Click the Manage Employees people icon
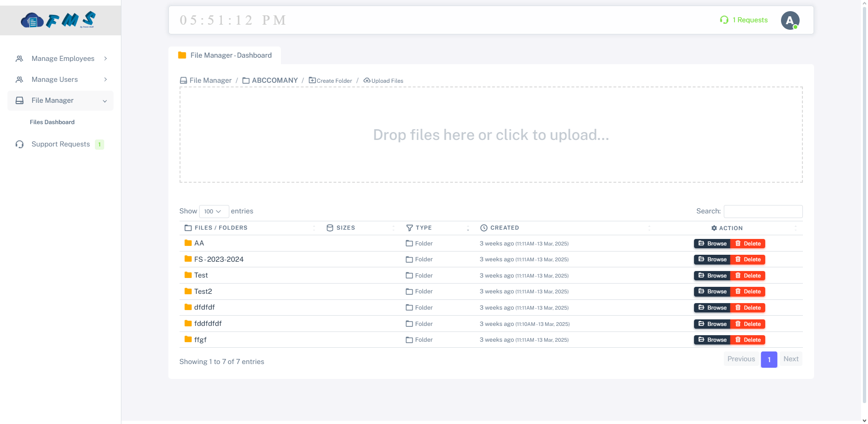Image resolution: width=868 pixels, height=424 pixels. pyautogui.click(x=20, y=59)
